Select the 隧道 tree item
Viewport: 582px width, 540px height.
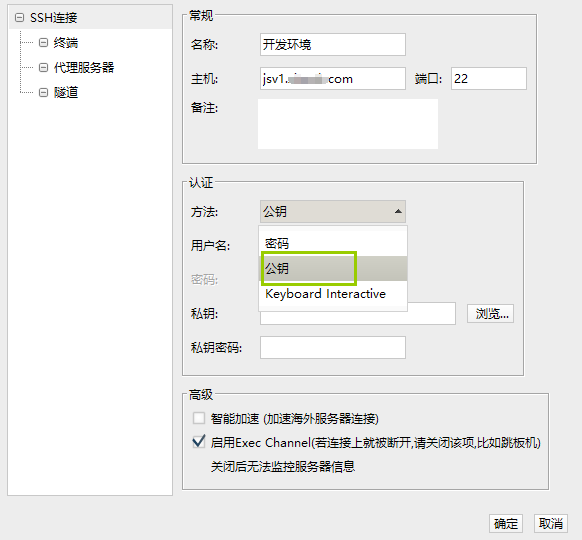click(x=66, y=92)
